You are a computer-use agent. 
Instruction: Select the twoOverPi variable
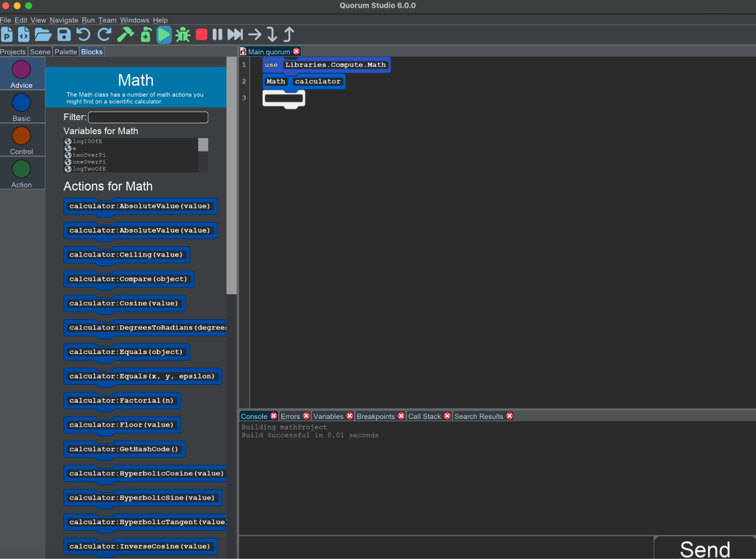(89, 155)
